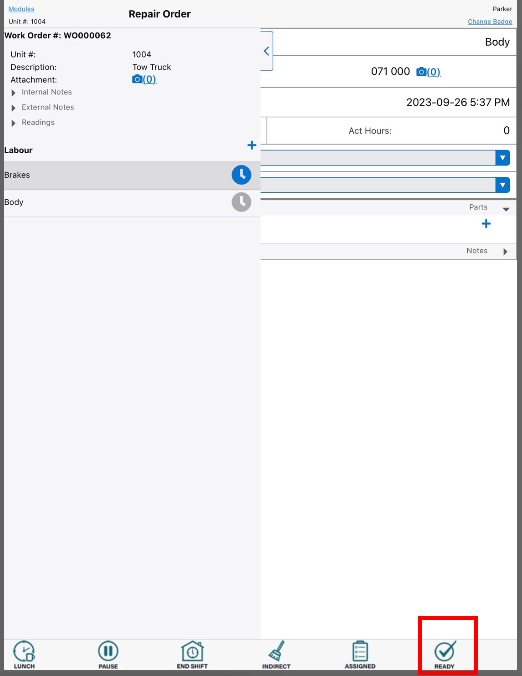Click the Change Badge link
522x676 pixels.
[x=490, y=22]
